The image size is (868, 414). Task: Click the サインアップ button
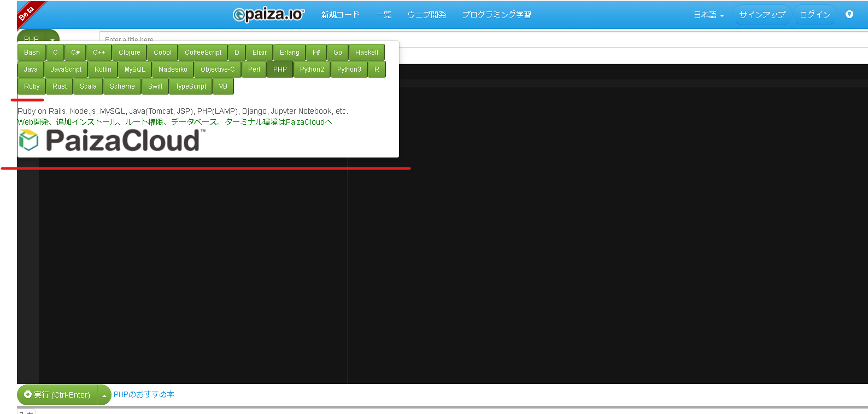[762, 15]
